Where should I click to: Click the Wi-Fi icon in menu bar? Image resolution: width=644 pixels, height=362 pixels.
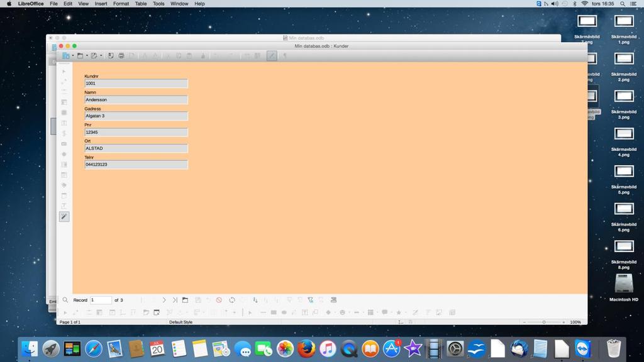(x=584, y=4)
